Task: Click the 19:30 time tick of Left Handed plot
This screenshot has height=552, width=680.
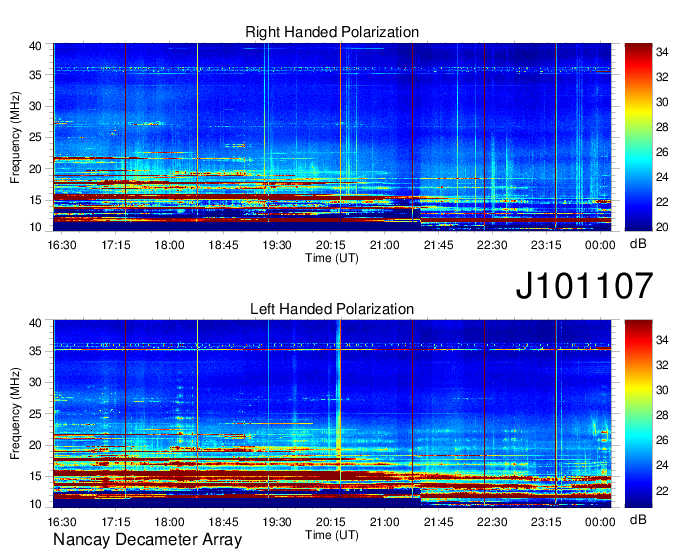Action: [277, 522]
